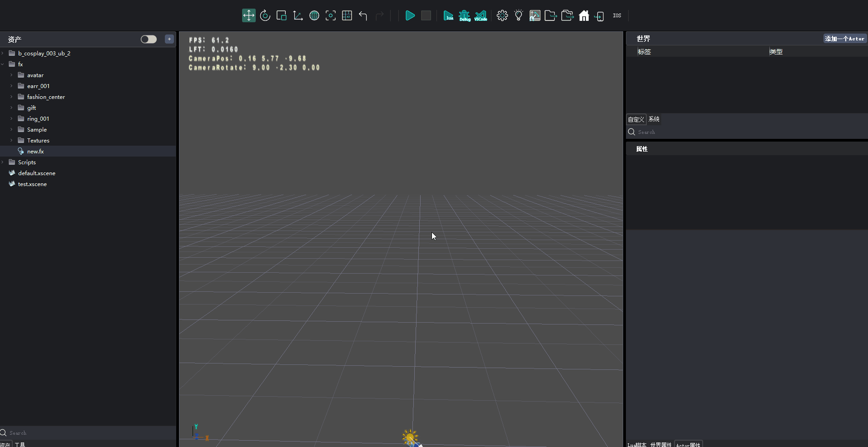The image size is (868, 447).
Task: Click the focus on object icon
Action: coord(331,15)
